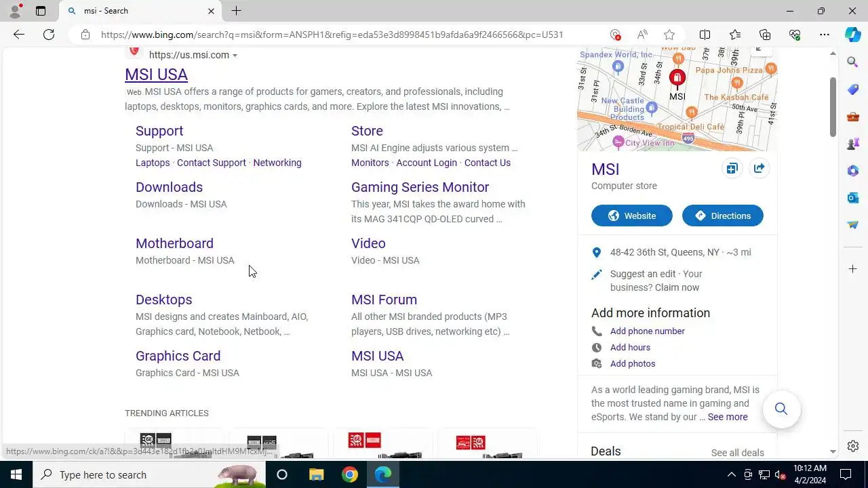868x488 pixels.
Task: Open Favorites list icon
Action: (x=735, y=35)
